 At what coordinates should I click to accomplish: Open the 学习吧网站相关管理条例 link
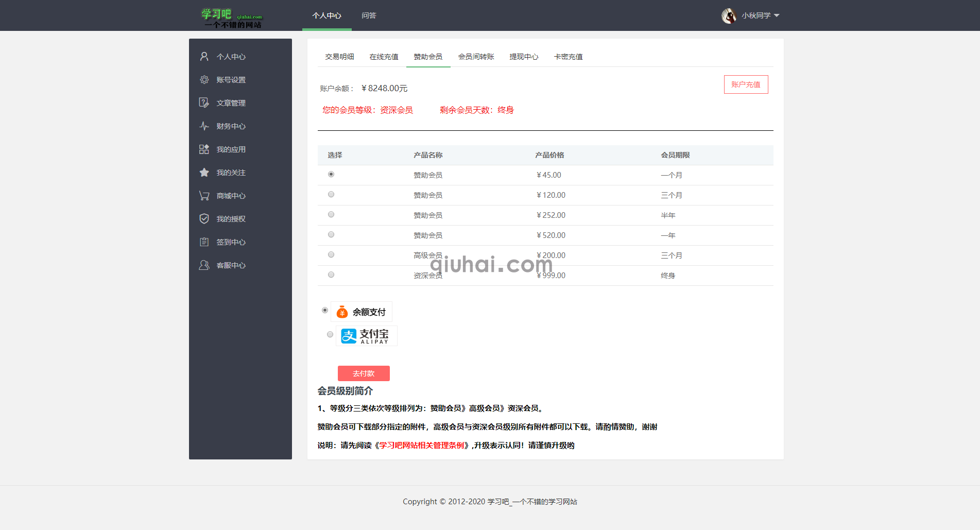(x=420, y=445)
